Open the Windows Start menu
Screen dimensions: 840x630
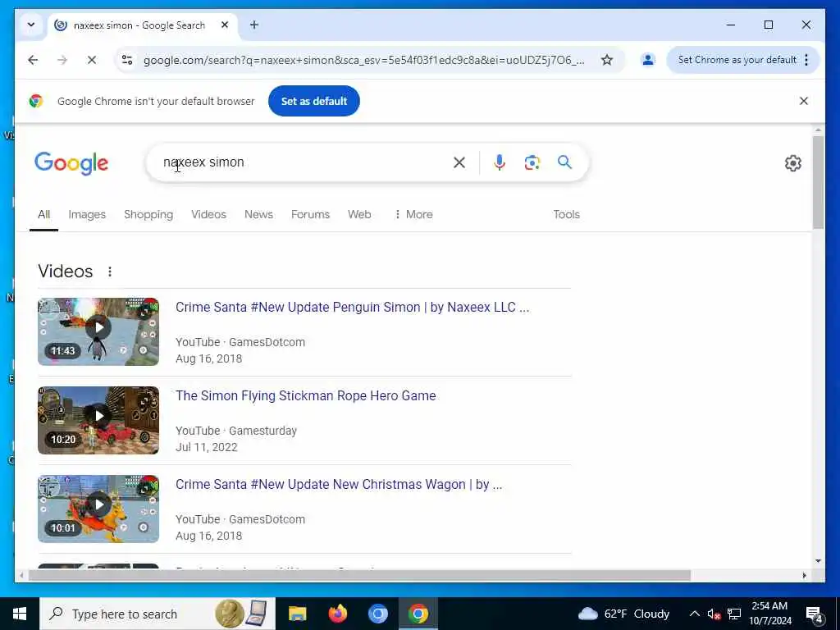pos(20,614)
